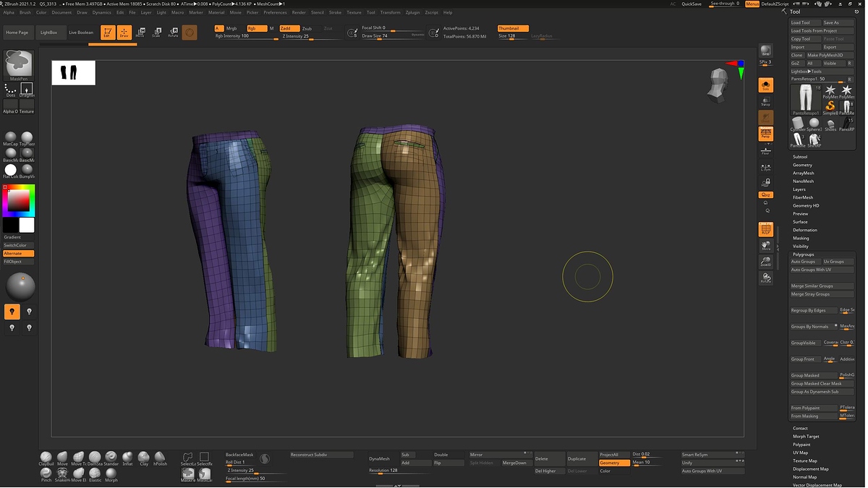Screen dimensions: 868x488
Task: Select the PantsRetopo1 tool thumbnail
Action: [x=805, y=99]
